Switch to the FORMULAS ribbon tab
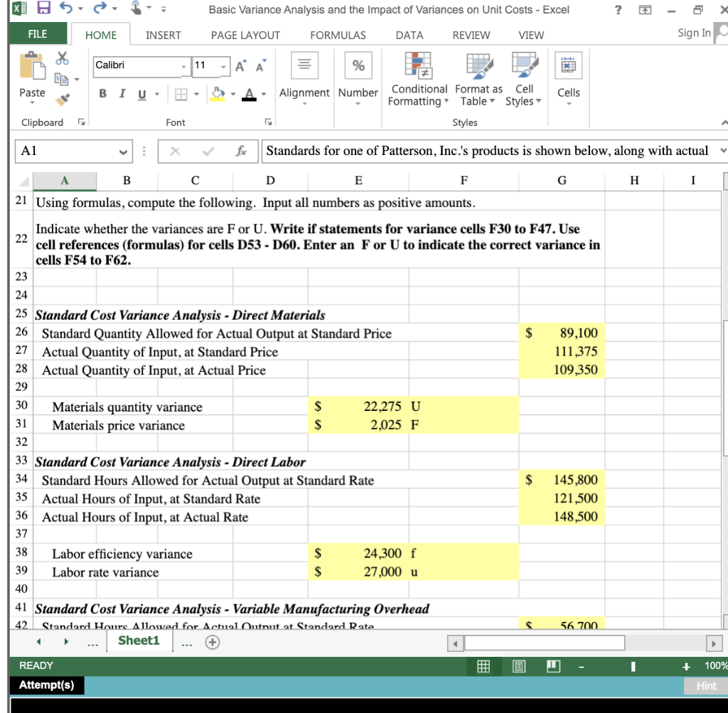This screenshot has height=713, width=728. 338,35
